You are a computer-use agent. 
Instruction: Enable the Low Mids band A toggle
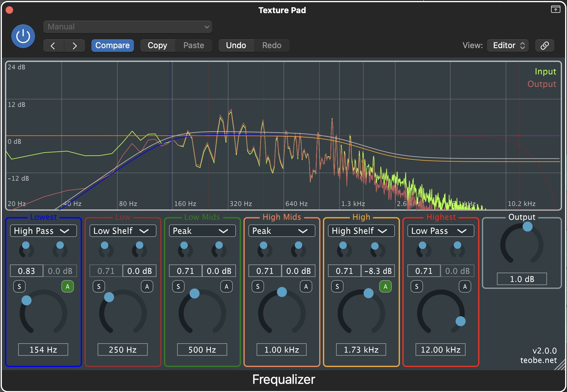(x=227, y=286)
